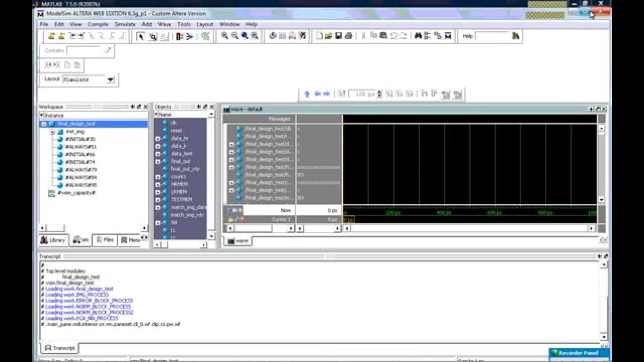This screenshot has height=362, width=644.
Task: Open the Help menu
Action: [x=251, y=24]
